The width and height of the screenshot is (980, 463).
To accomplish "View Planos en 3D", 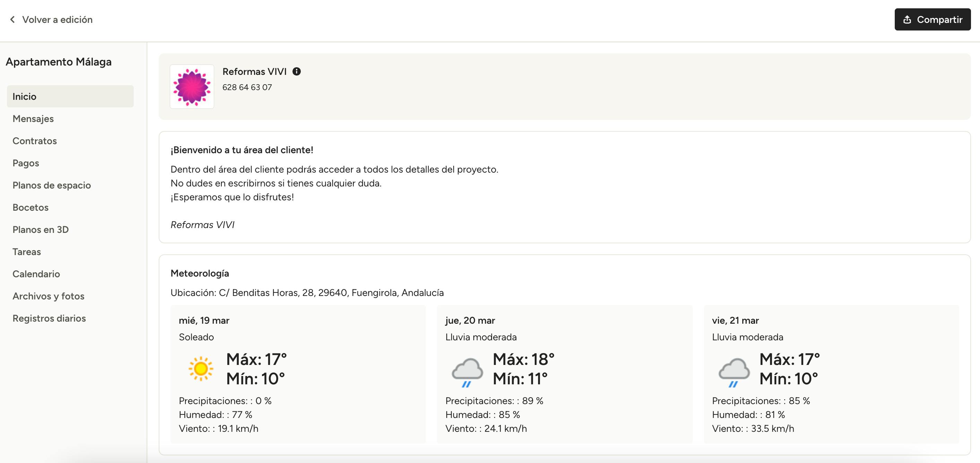I will coord(41,229).
